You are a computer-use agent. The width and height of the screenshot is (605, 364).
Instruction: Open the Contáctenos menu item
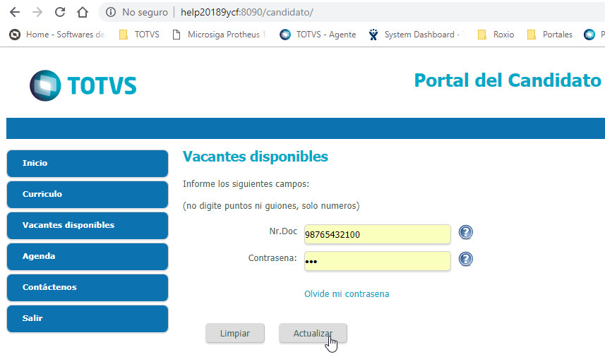pyautogui.click(x=88, y=288)
